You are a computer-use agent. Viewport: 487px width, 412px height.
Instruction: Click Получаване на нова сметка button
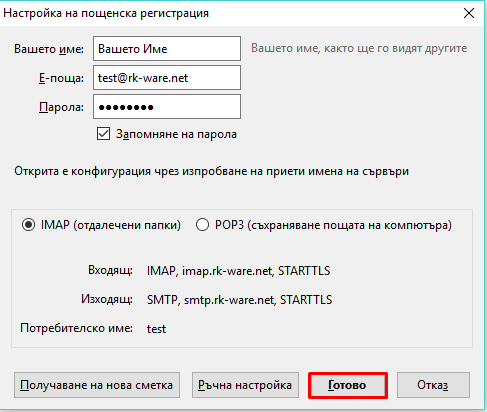(x=97, y=385)
